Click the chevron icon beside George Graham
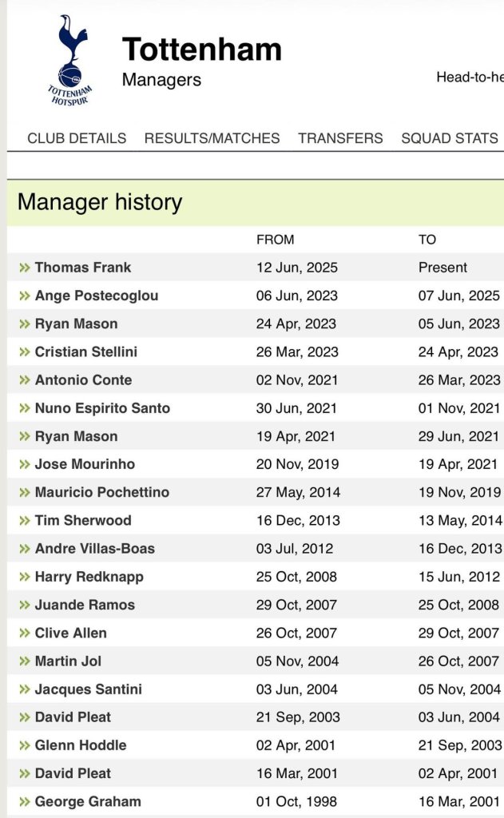 click(x=25, y=801)
